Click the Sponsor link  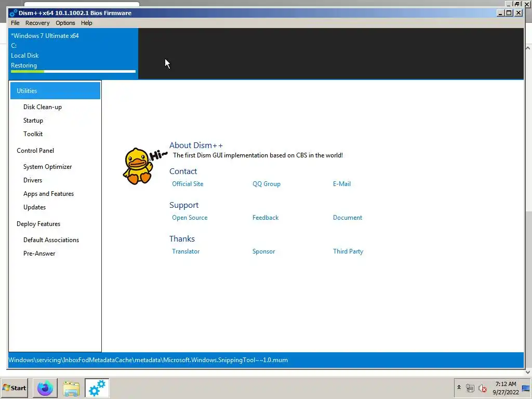(263, 251)
